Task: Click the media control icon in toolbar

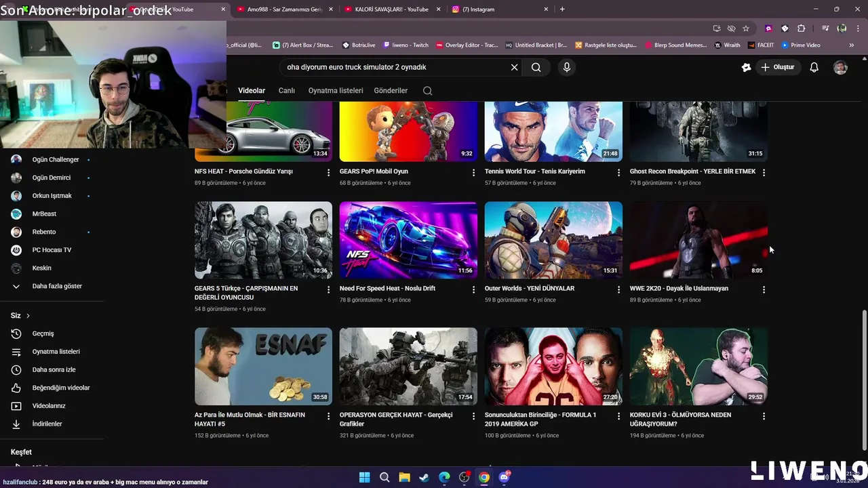Action: (825, 28)
